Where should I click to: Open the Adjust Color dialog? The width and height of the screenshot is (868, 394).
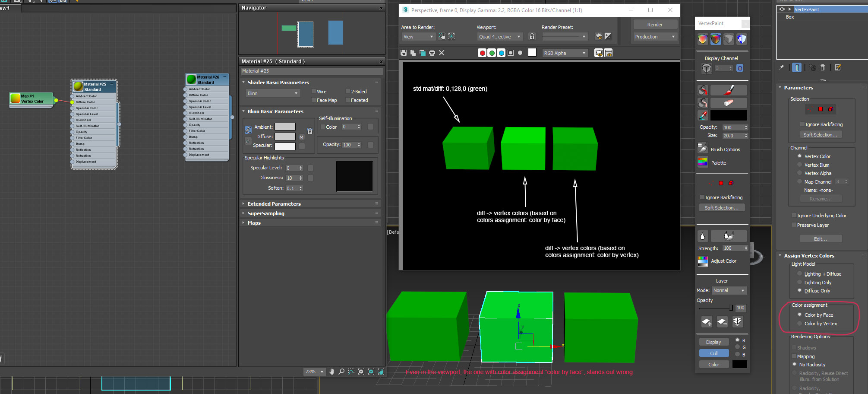click(x=703, y=261)
